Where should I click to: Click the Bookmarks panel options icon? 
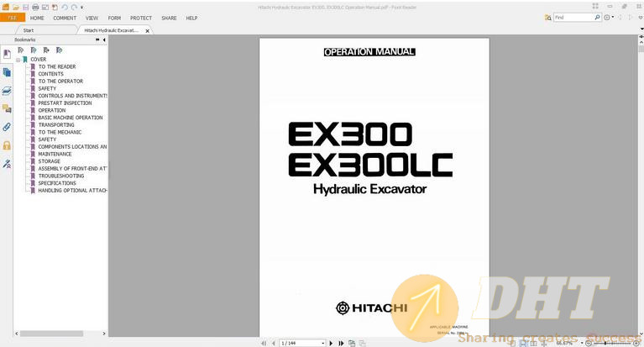point(97,39)
